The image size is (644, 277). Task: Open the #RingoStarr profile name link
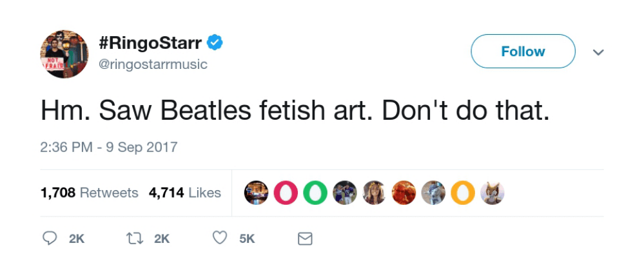(151, 43)
